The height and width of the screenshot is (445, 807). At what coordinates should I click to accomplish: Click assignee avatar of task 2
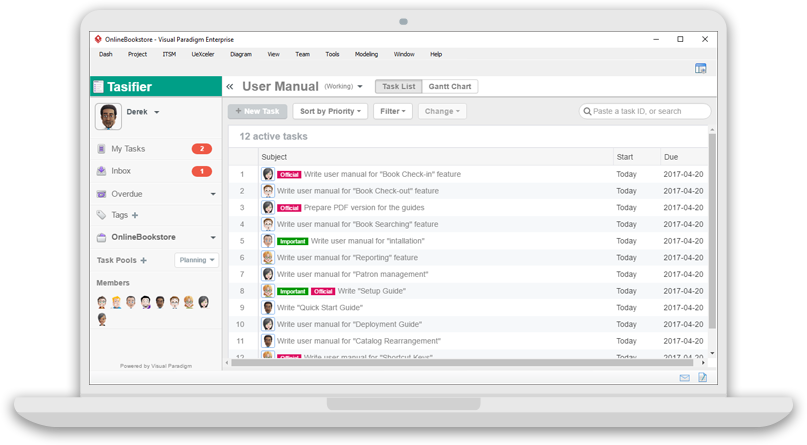[268, 191]
